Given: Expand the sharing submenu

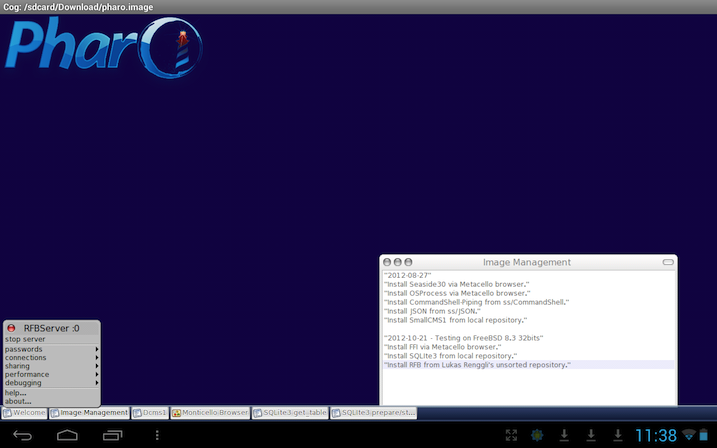Looking at the screenshot, I should [51, 366].
